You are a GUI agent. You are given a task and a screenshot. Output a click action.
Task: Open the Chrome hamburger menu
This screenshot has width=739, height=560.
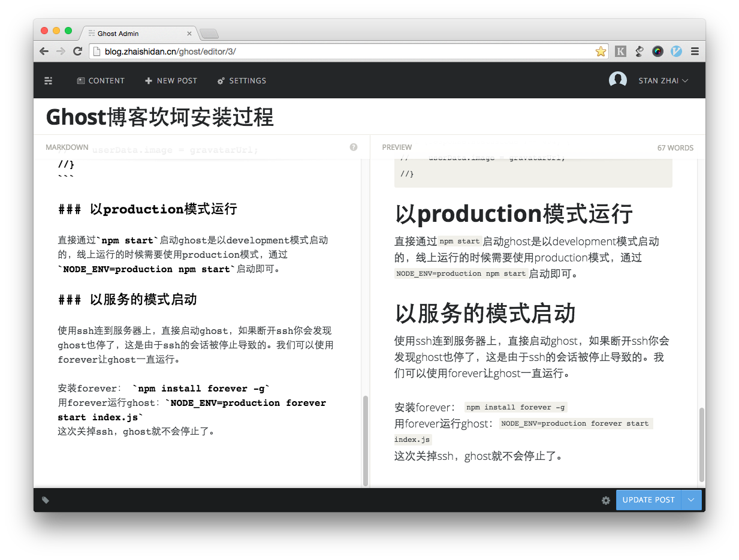coord(695,52)
